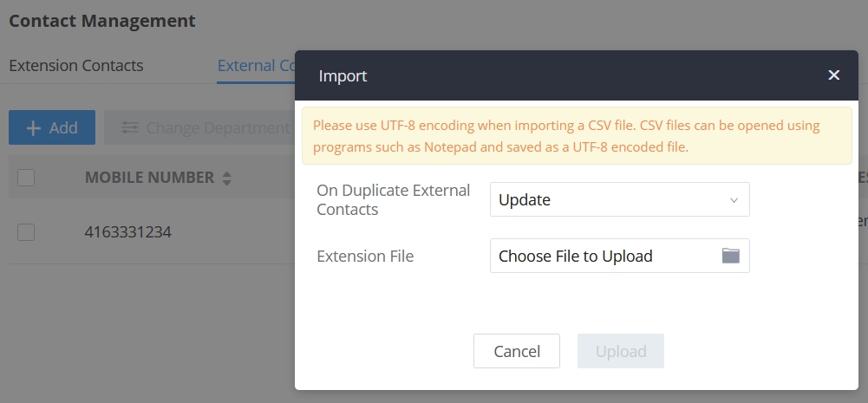Check the box for row 4163331234
Screen dimensions: 868x403
click(x=26, y=231)
